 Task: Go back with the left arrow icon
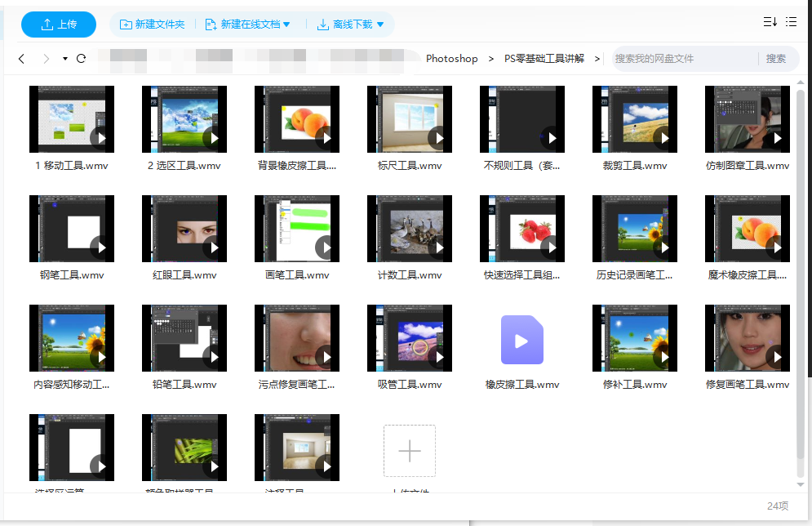pyautogui.click(x=21, y=59)
